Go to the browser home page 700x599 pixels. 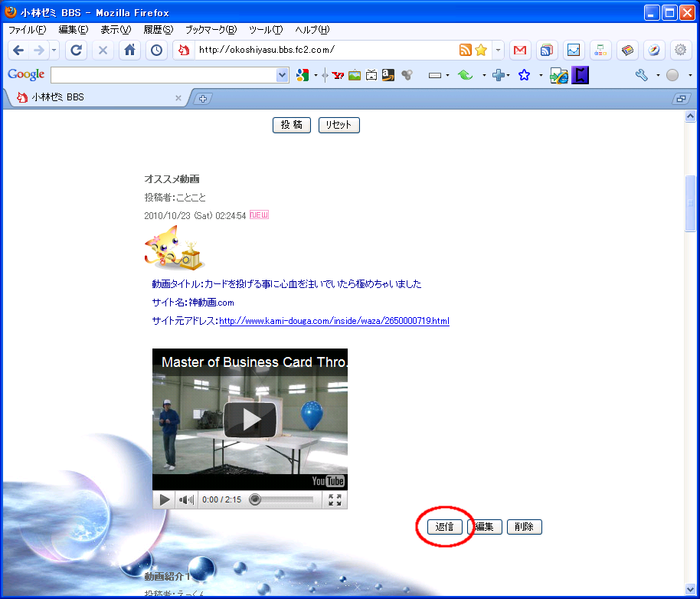point(130,51)
